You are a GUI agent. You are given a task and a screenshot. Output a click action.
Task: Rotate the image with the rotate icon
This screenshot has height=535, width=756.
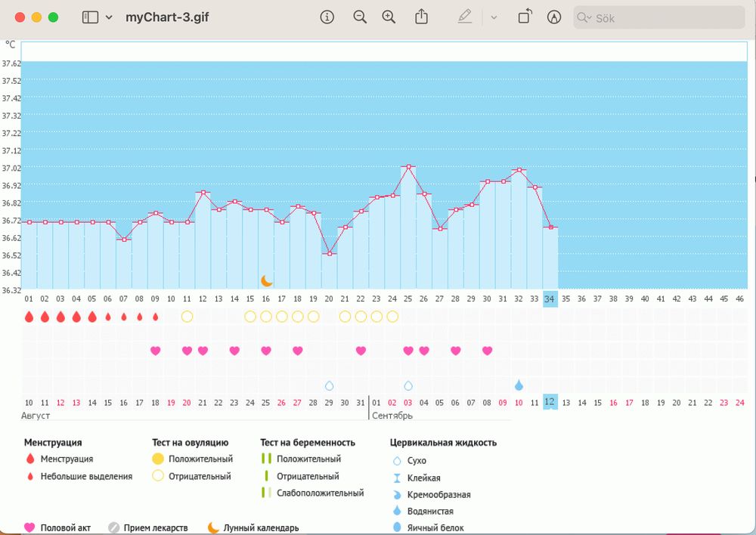[525, 17]
